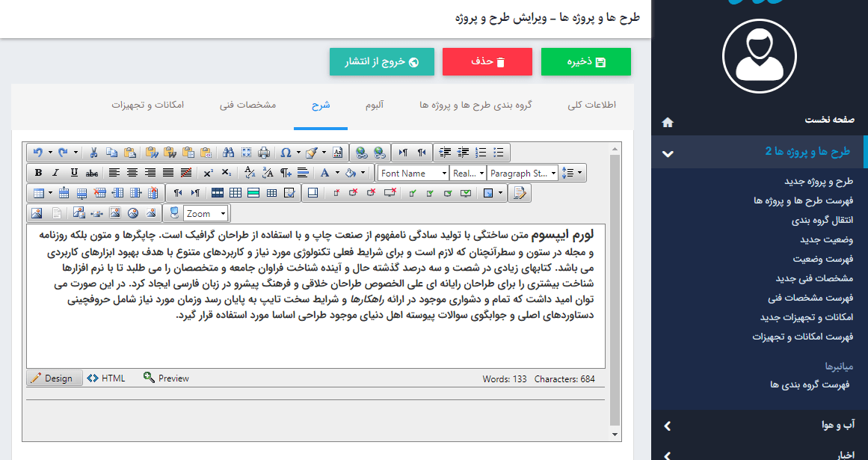Apply Italic formatting in editor toolbar
The width and height of the screenshot is (868, 460).
coord(56,173)
